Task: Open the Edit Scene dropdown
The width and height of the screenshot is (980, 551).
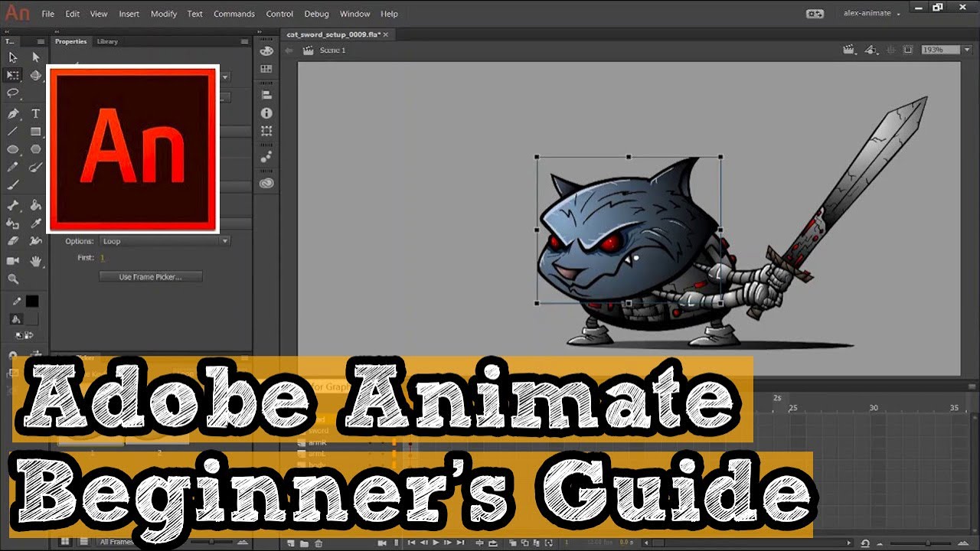Action: point(848,50)
